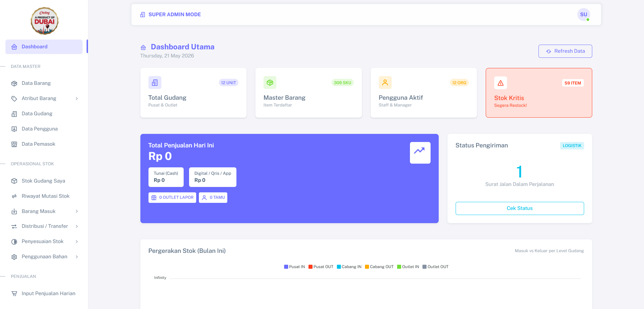
Task: Click the Riwayat Mutasi Stok arrows icon
Action: pyautogui.click(x=14, y=196)
